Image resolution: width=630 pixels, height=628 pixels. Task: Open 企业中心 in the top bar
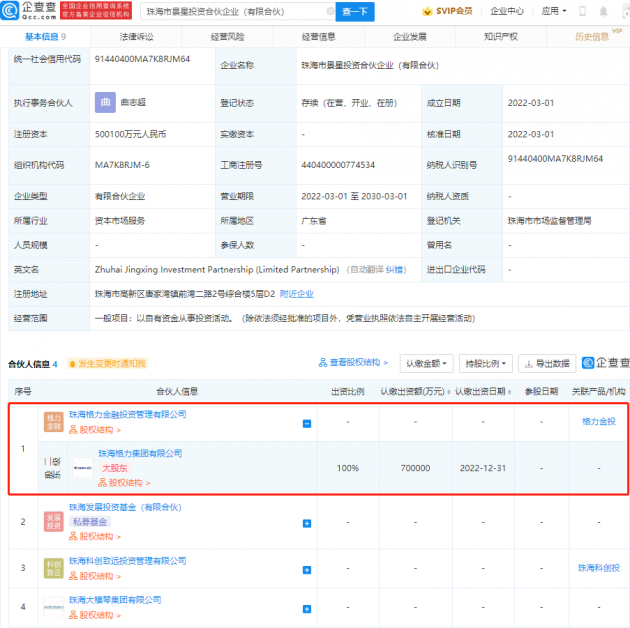coord(507,11)
